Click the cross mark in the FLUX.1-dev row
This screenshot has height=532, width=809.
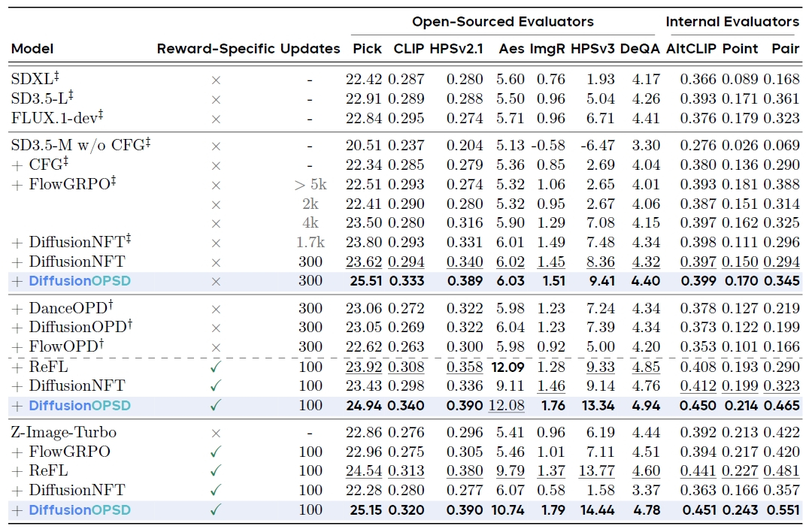coord(217,119)
